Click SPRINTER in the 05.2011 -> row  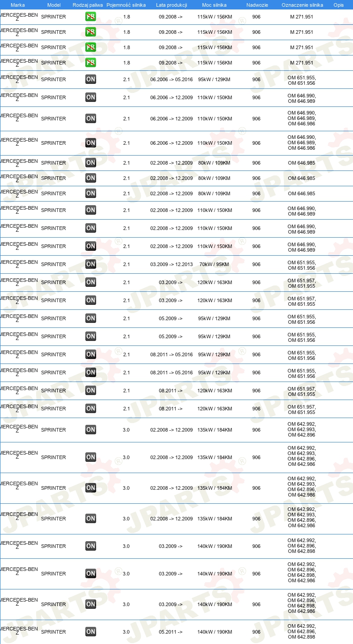[53, 632]
